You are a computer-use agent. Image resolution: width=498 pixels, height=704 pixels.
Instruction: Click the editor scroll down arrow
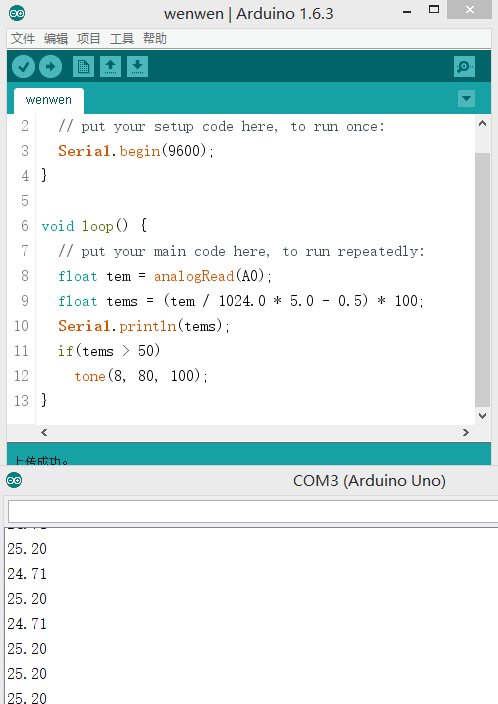pos(482,416)
